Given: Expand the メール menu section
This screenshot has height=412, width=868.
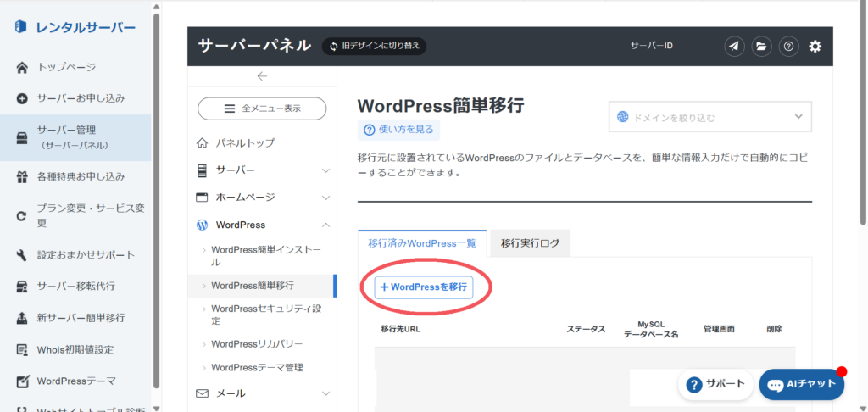Looking at the screenshot, I should (x=262, y=393).
